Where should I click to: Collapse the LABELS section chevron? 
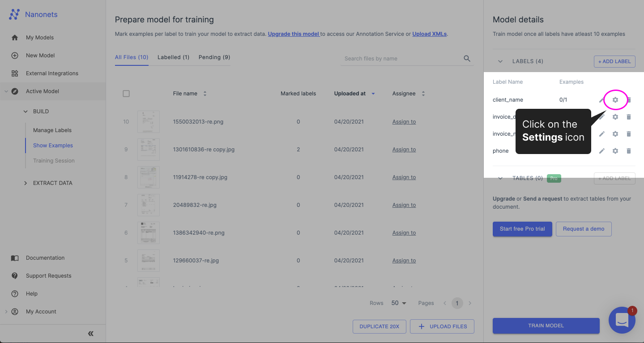[501, 61]
